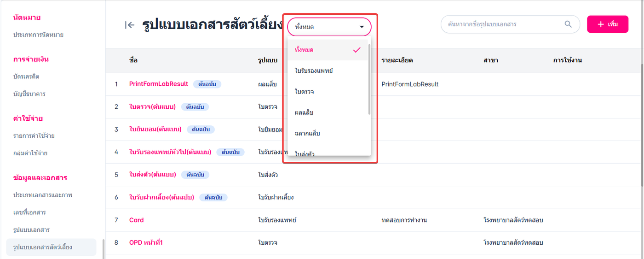Screen dimensions: 644x259
Task: Open ใบตรวจ(ต้นแบบ) template link
Action: [152, 107]
